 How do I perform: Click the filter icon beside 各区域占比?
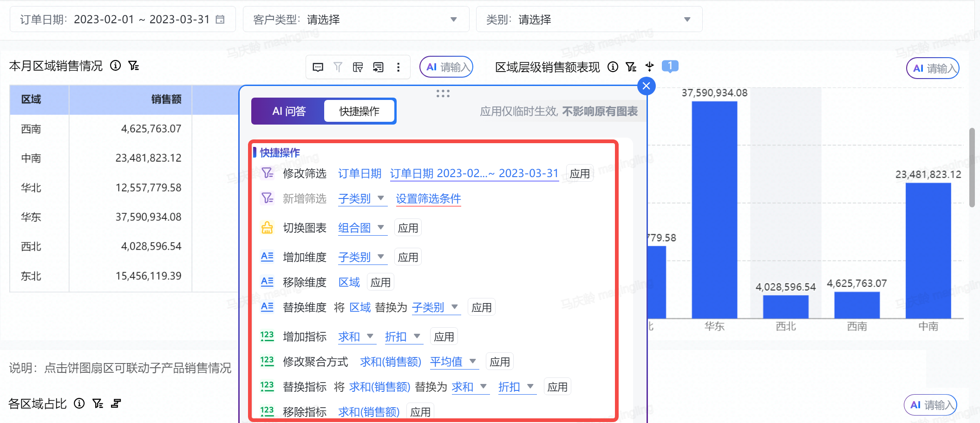98,403
